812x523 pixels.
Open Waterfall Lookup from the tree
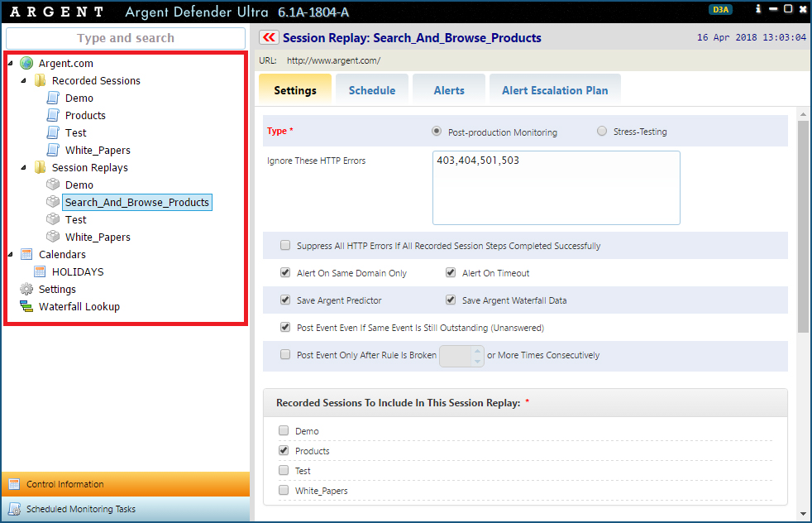pyautogui.click(x=79, y=307)
